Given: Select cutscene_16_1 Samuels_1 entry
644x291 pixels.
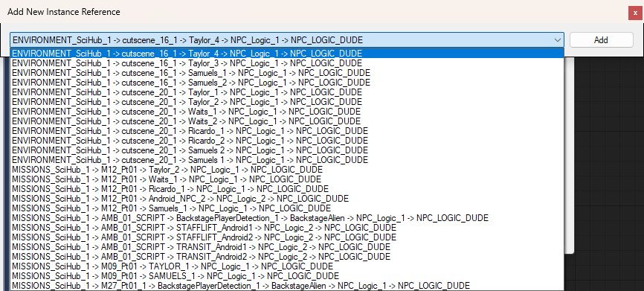Looking at the screenshot, I should (x=287, y=73).
